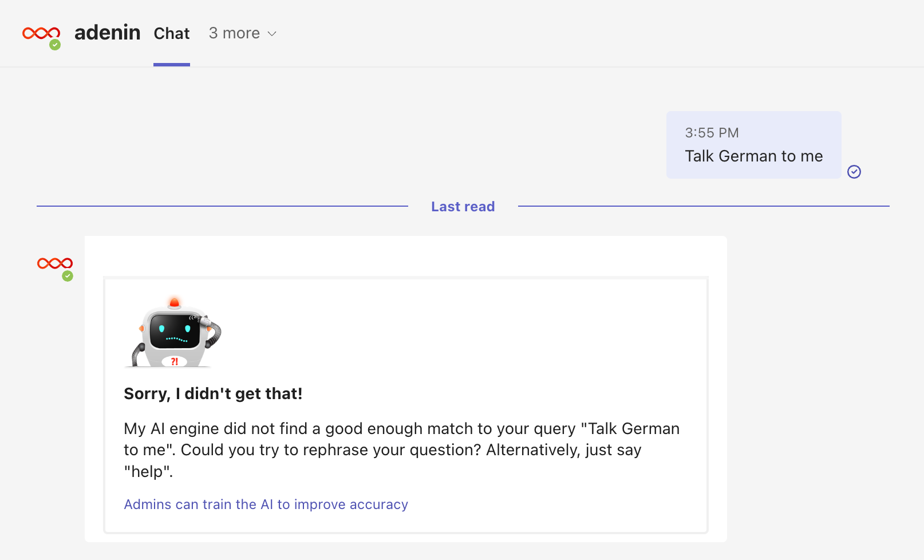Click the purple underline beneath Chat tab

coord(171,65)
